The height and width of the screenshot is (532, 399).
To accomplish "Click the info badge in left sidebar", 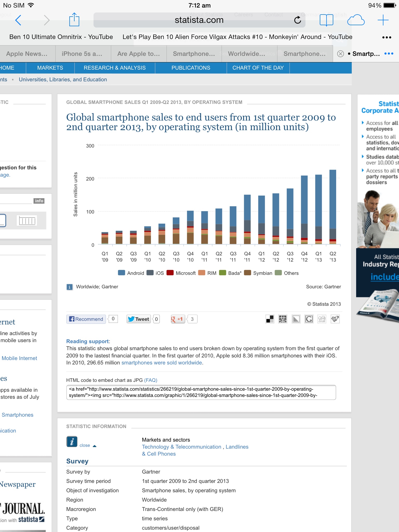I will pyautogui.click(x=39, y=201).
